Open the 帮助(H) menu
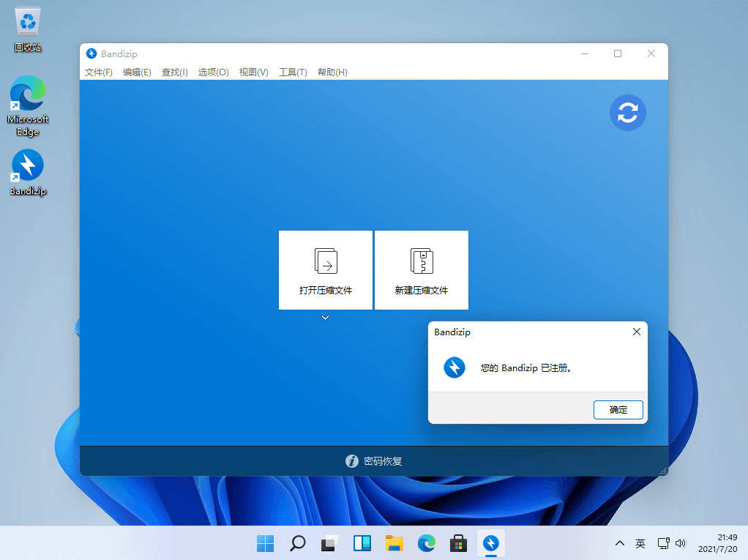748x560 pixels. [332, 72]
